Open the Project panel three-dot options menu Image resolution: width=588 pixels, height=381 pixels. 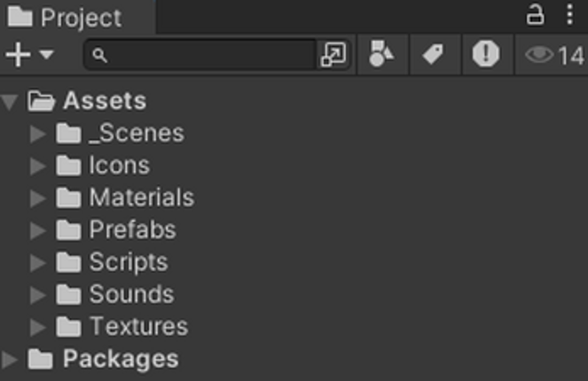(x=569, y=15)
